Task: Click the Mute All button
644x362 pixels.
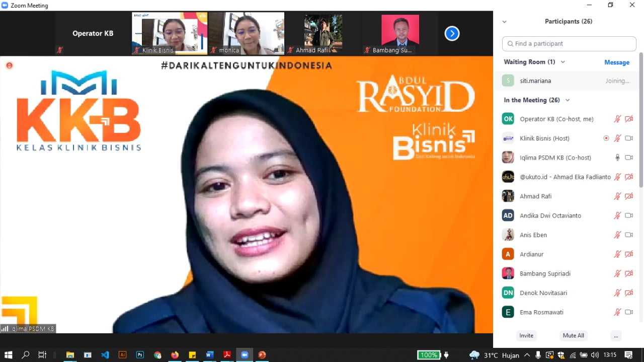Action: (573, 336)
